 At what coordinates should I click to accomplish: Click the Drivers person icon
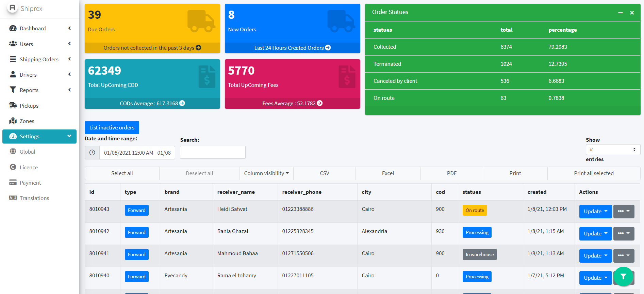[x=13, y=74]
